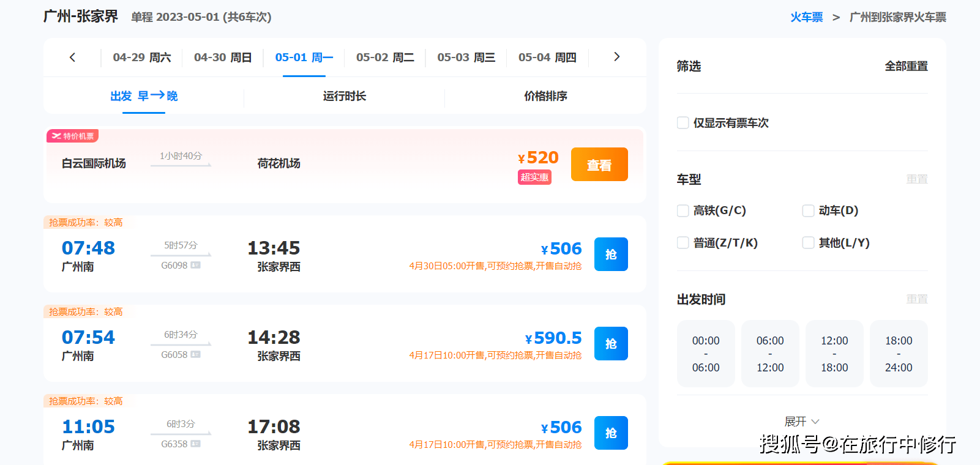The width and height of the screenshot is (980, 465).
Task: Sort results by 价格排序
Action: click(x=545, y=96)
